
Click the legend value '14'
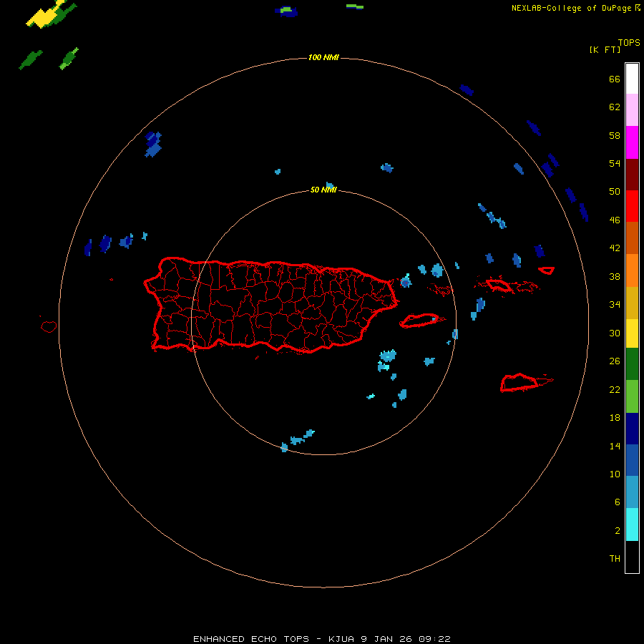coord(615,446)
